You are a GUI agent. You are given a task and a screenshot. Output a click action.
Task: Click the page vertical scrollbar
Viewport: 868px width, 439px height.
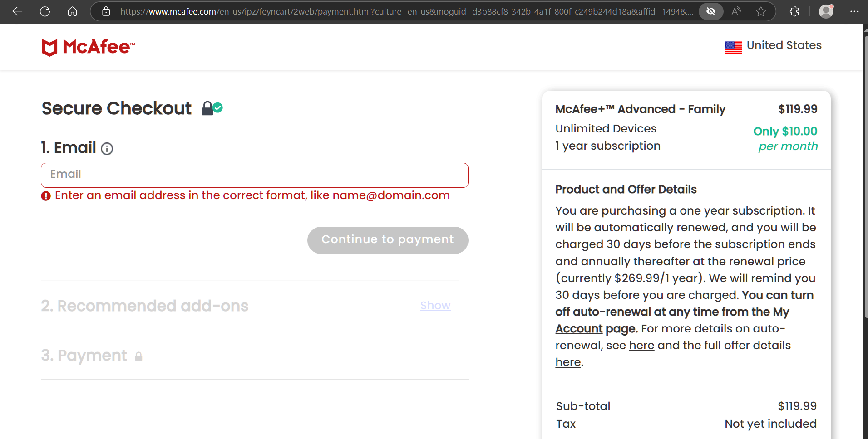click(x=865, y=181)
